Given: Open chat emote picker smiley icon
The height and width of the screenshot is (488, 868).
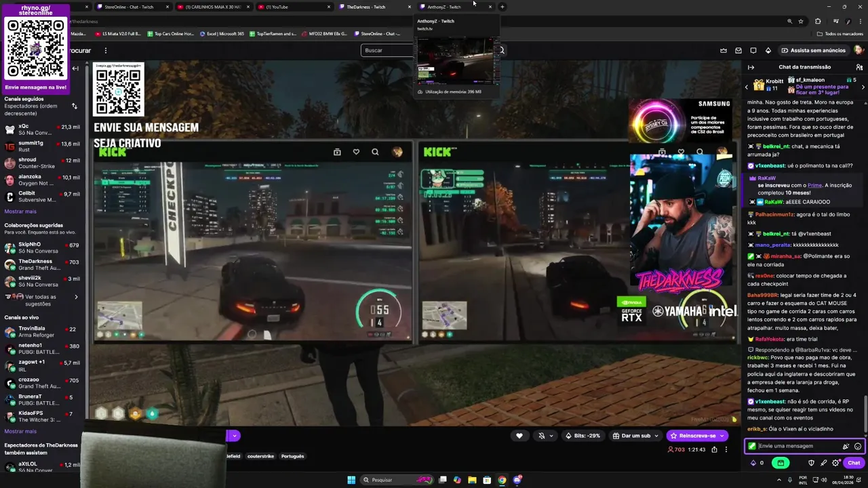Looking at the screenshot, I should coord(858,446).
